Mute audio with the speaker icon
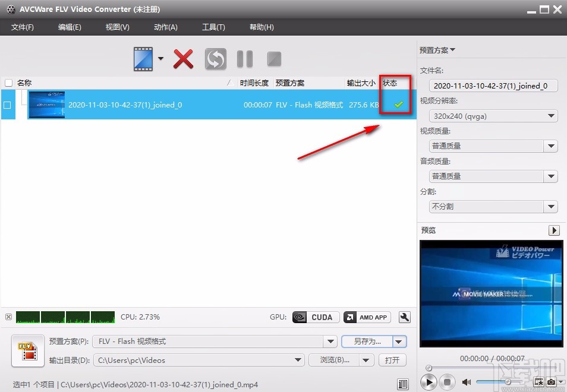 pyautogui.click(x=467, y=382)
